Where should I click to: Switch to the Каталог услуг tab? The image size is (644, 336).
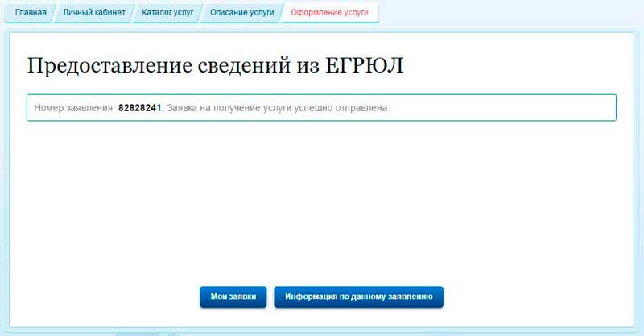167,13
